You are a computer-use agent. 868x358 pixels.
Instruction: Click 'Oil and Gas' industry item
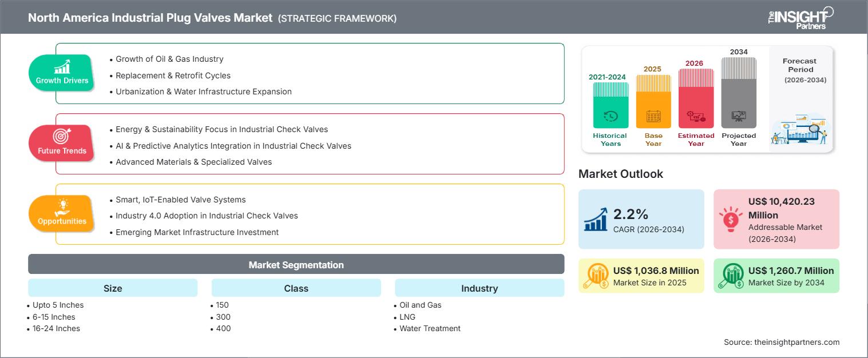(420, 305)
